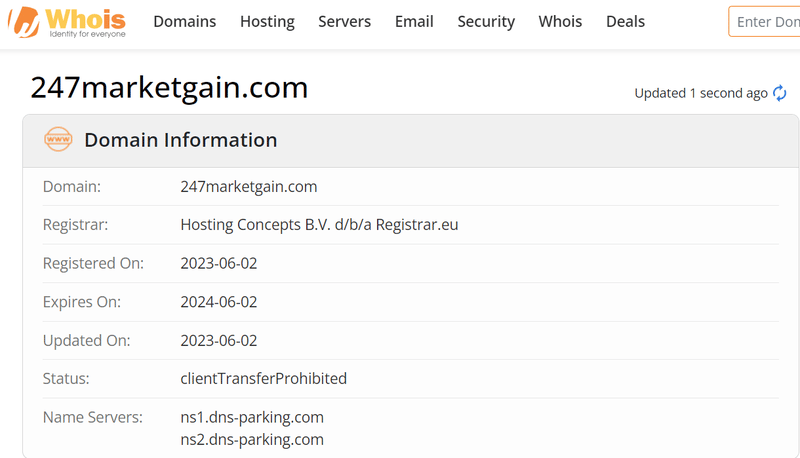Open the Email menu
Image resolution: width=800 pixels, height=458 pixels.
click(414, 21)
